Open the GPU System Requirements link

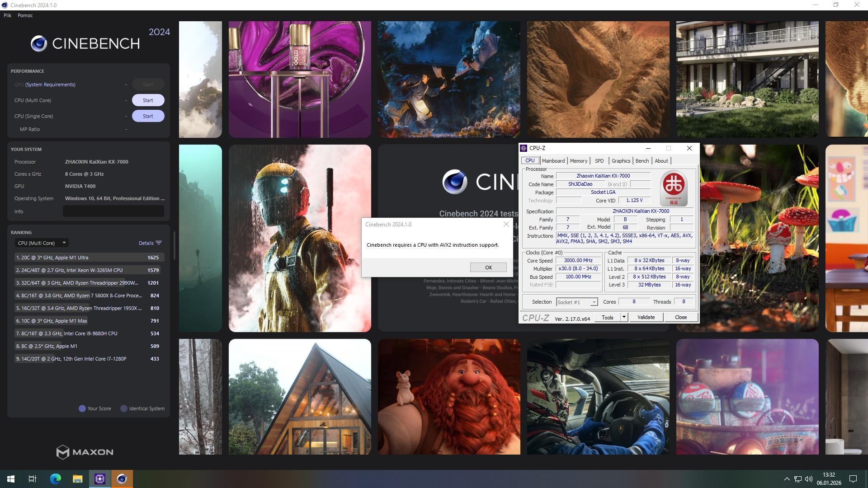point(50,84)
